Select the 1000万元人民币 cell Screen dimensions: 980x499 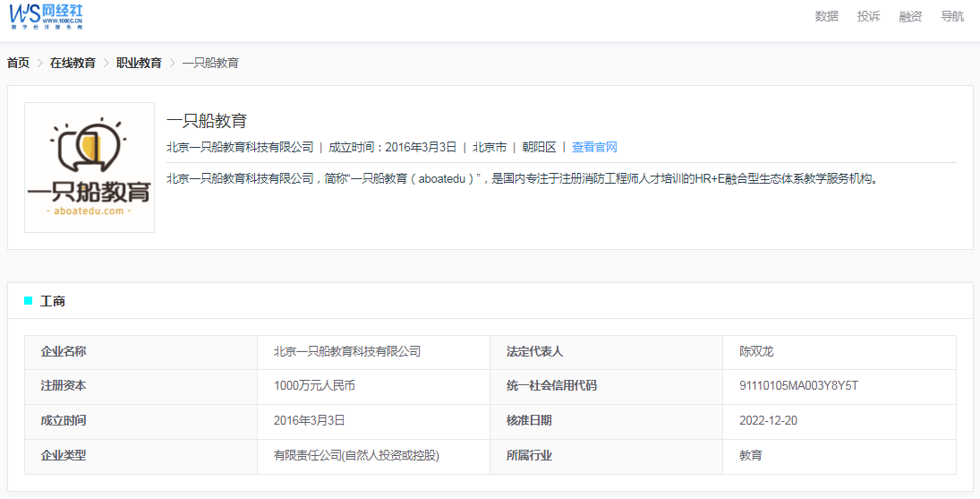pos(374,386)
